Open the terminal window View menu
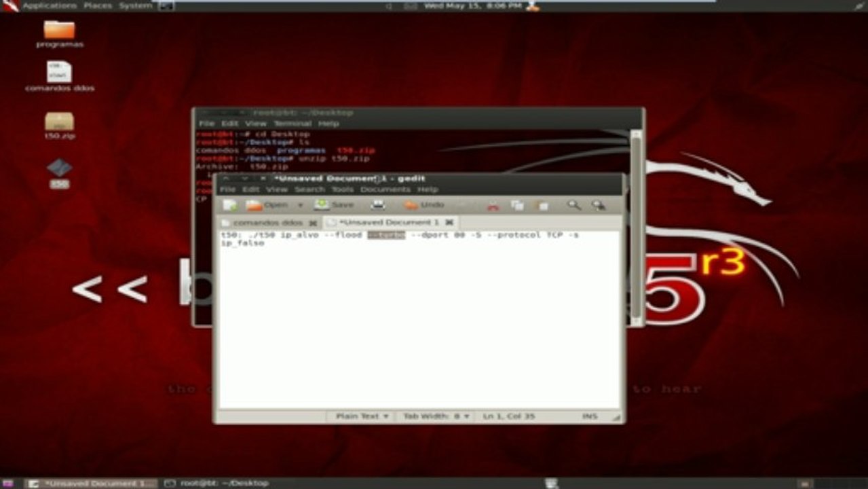 (x=256, y=124)
